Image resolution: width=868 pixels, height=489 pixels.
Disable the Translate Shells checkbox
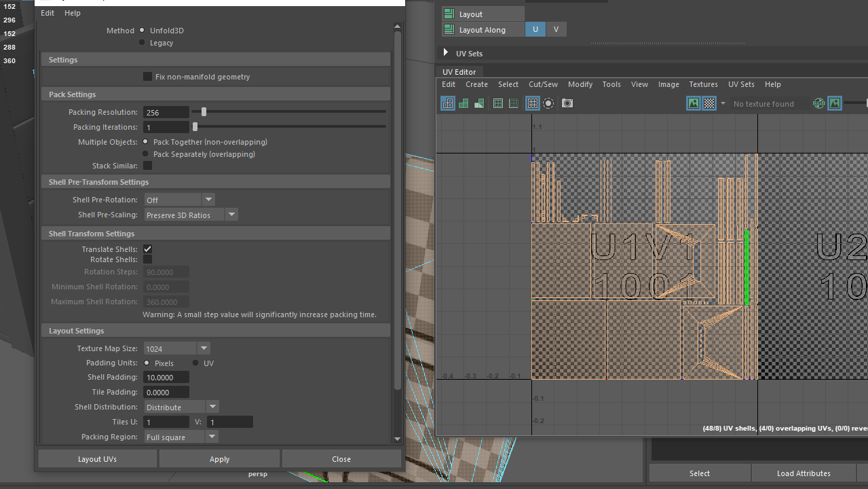[x=147, y=249]
